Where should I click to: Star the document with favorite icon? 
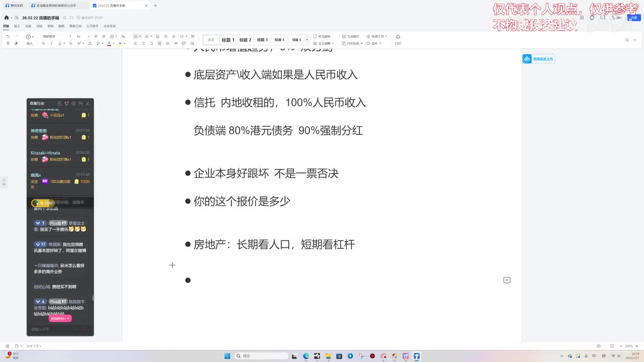click(64, 18)
